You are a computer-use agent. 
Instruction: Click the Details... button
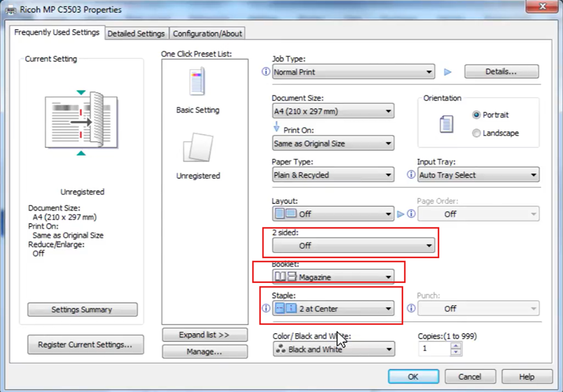tap(501, 72)
